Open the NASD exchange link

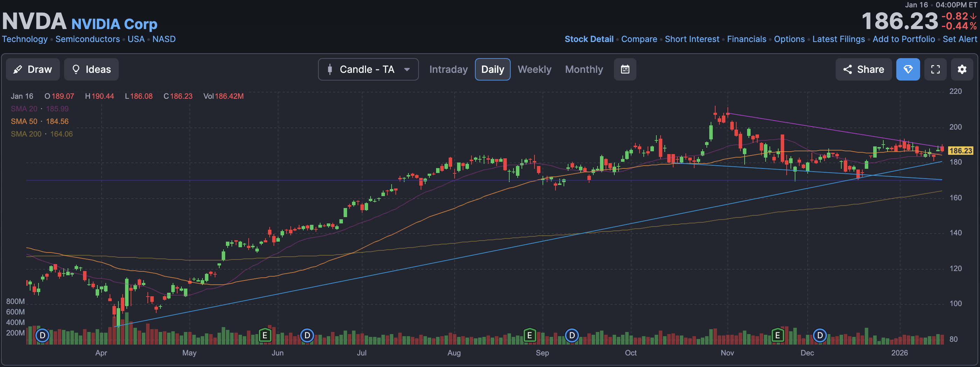164,39
